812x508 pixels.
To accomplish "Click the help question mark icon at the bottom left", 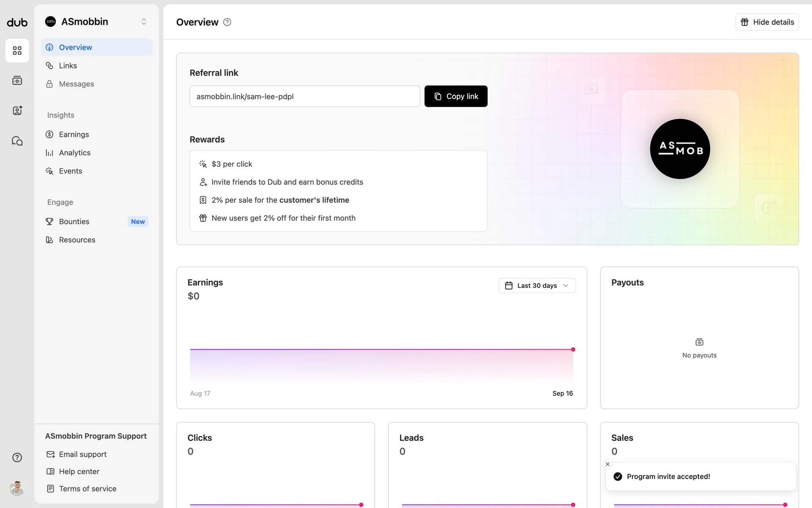I will (x=17, y=458).
